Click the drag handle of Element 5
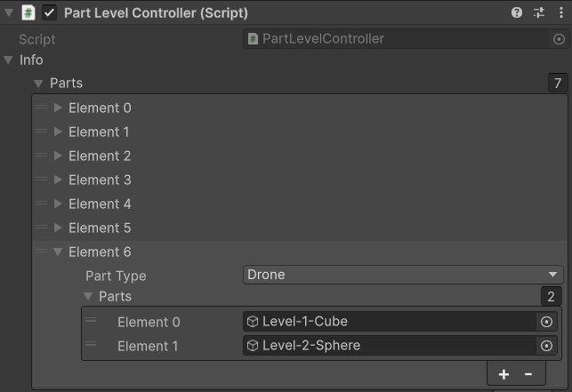Viewport: 572px width, 392px height. (41, 228)
